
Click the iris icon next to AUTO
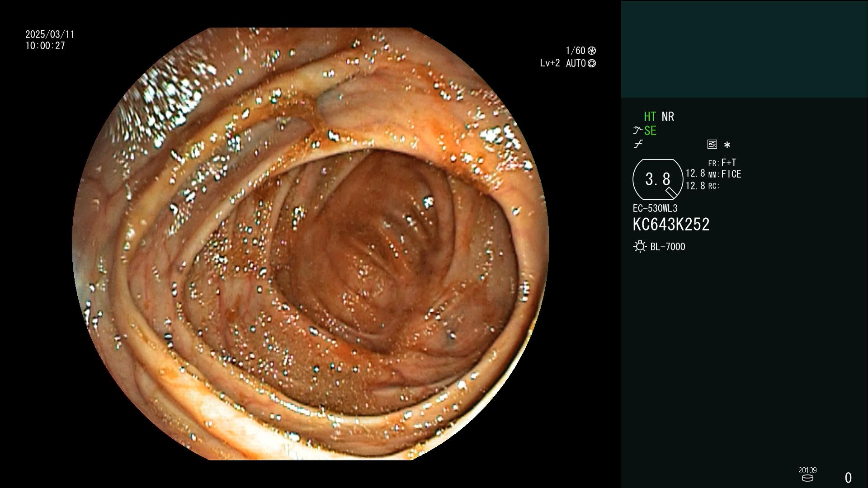click(592, 63)
